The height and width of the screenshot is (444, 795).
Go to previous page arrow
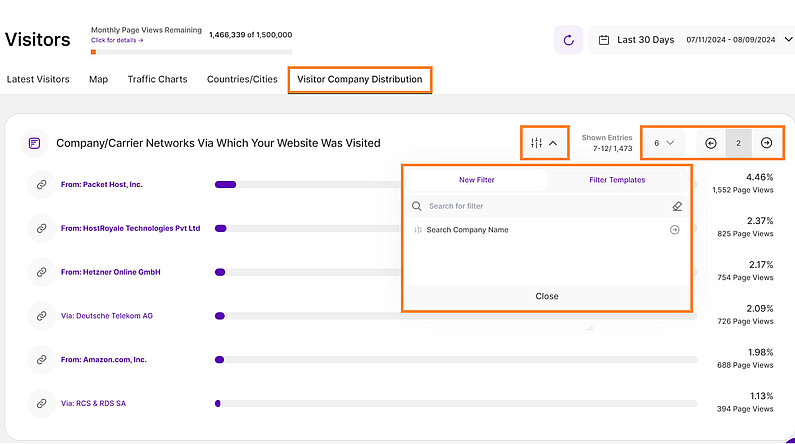point(711,143)
